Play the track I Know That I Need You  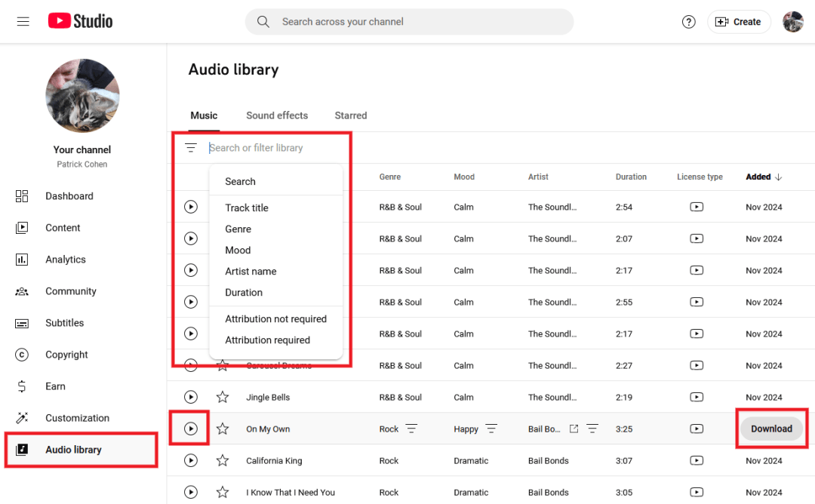coord(190,492)
